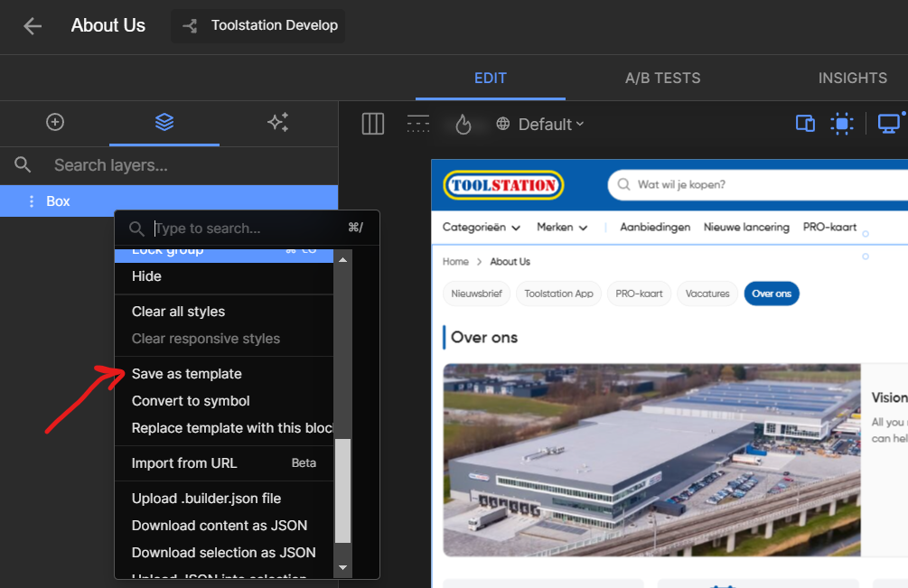Click the context menu scrollbar thumb
This screenshot has height=588, width=908.
click(x=342, y=490)
